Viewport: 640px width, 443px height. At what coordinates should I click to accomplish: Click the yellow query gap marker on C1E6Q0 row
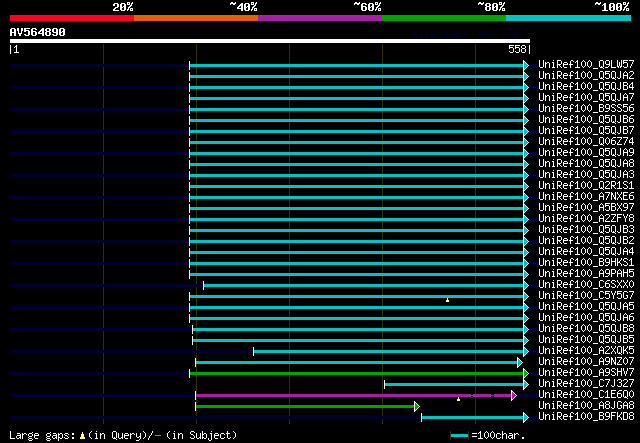pos(458,399)
